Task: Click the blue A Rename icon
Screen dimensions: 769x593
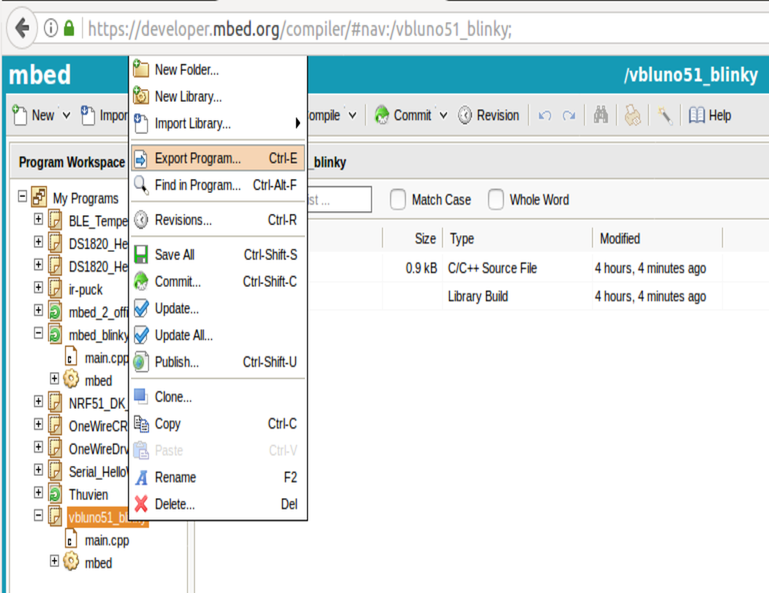Action: click(x=141, y=478)
